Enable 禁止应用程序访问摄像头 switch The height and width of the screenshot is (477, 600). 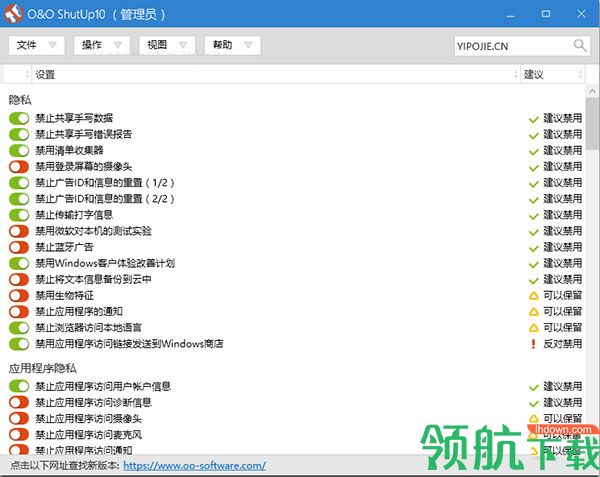(x=19, y=418)
